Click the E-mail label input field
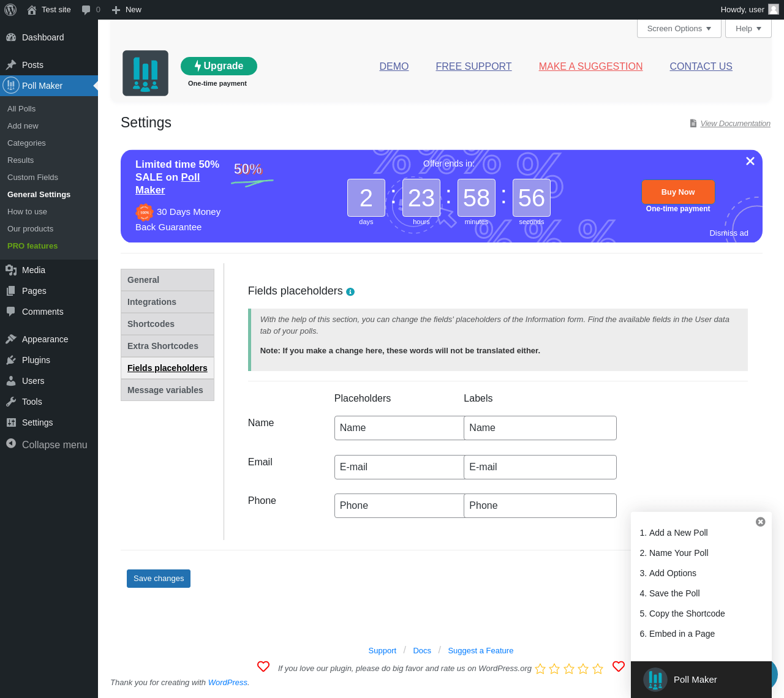Screen dimensions: 784x698 [540, 467]
